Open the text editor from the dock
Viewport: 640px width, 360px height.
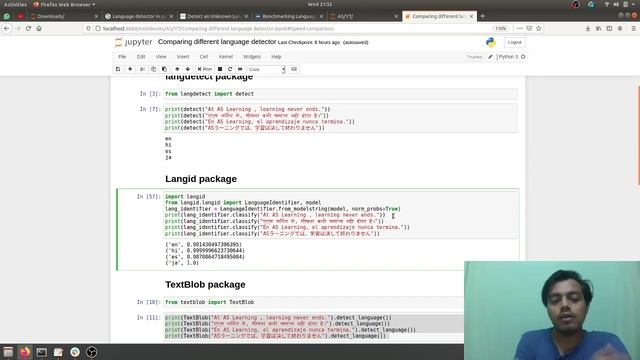(58, 352)
